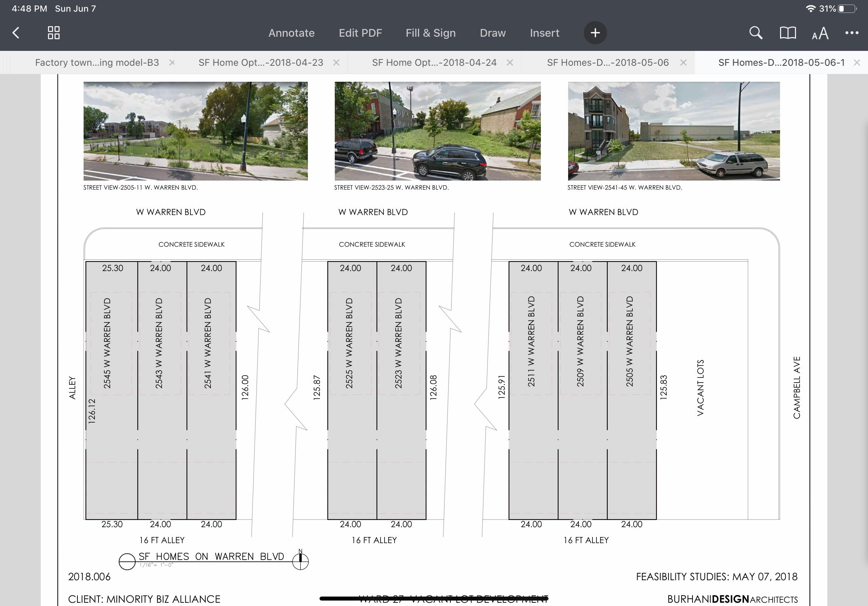This screenshot has width=868, height=606.
Task: Tap the back arrow icon
Action: [x=16, y=33]
